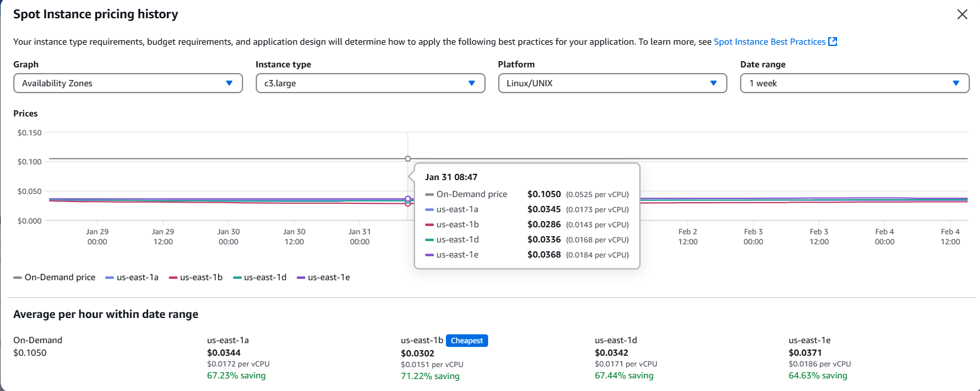Open the Graph dropdown showing Availability Zones
Screen dimensions: 980x391
click(x=128, y=83)
